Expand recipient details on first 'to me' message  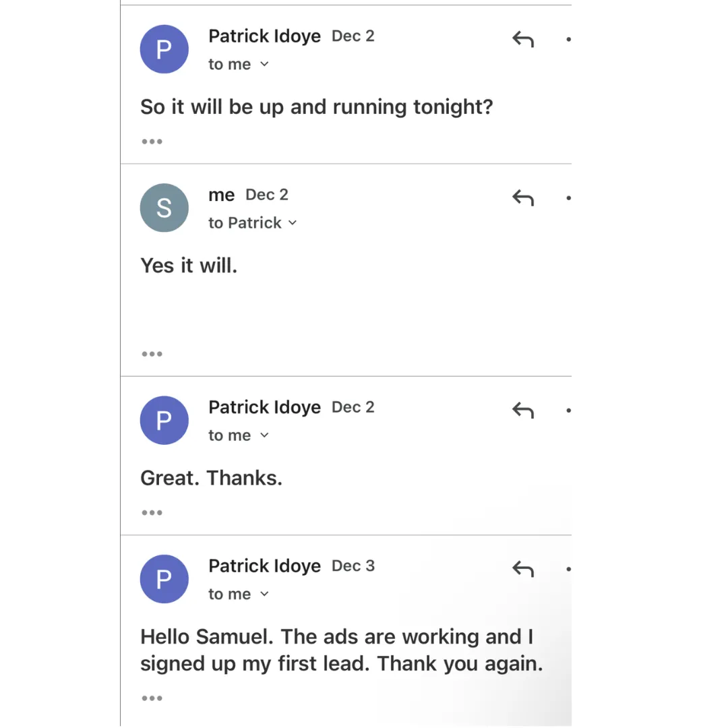point(264,64)
